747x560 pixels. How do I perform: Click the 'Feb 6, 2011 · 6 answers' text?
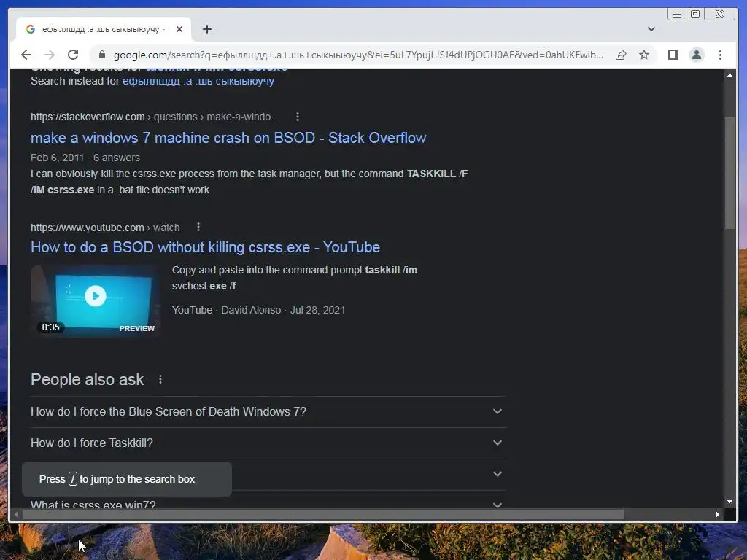point(85,157)
